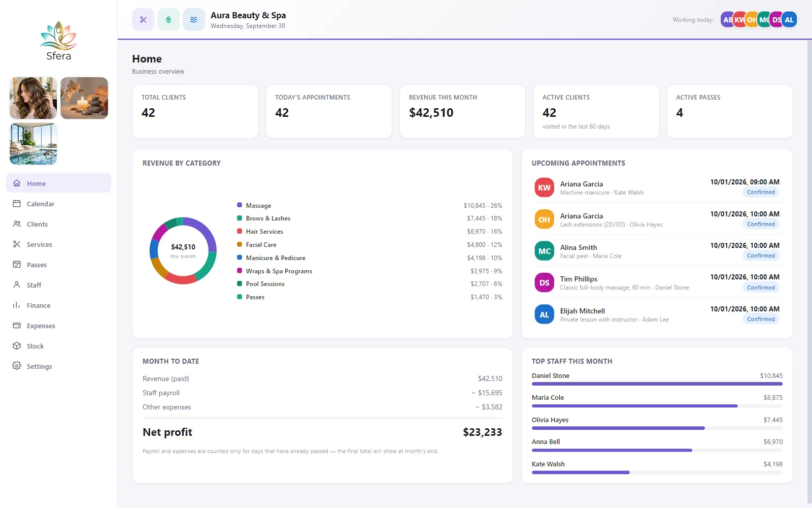Image resolution: width=812 pixels, height=508 pixels.
Task: Click the Passes icon in sidebar
Action: point(17,265)
